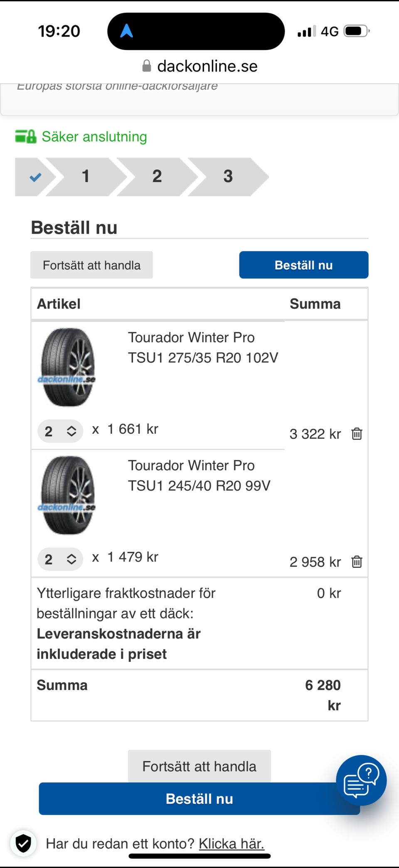This screenshot has width=399, height=868.
Task: Go to step 2 of checkout
Action: 157,177
